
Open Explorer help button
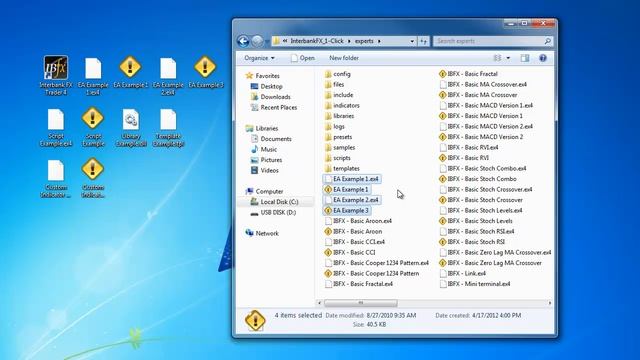tap(543, 58)
